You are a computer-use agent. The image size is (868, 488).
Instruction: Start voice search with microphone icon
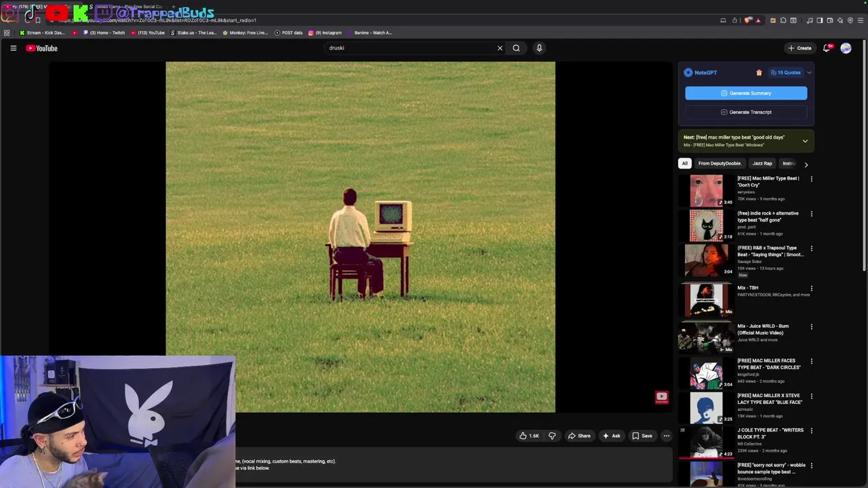pos(539,48)
